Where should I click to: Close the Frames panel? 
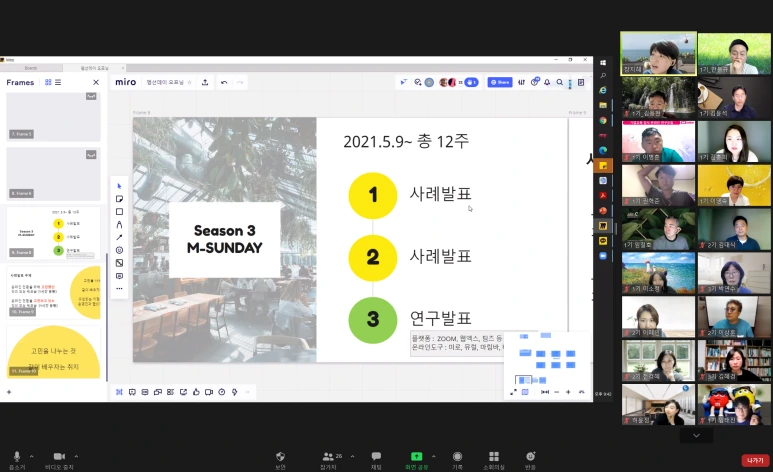tap(96, 82)
